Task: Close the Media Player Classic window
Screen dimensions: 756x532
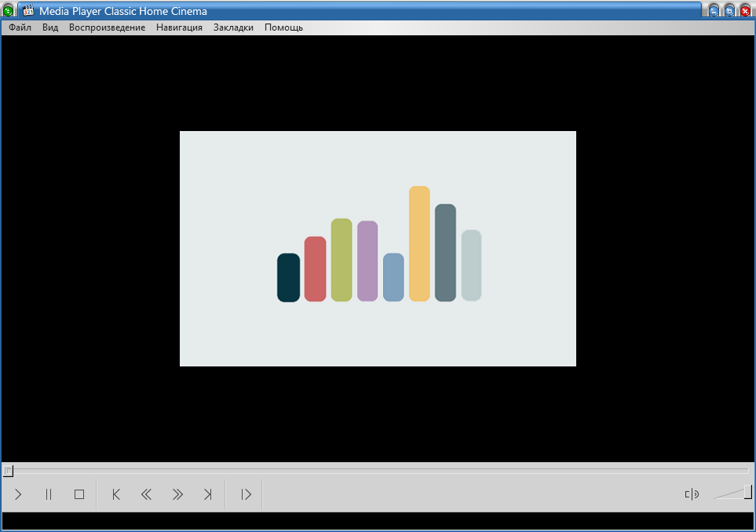Action: click(745, 11)
